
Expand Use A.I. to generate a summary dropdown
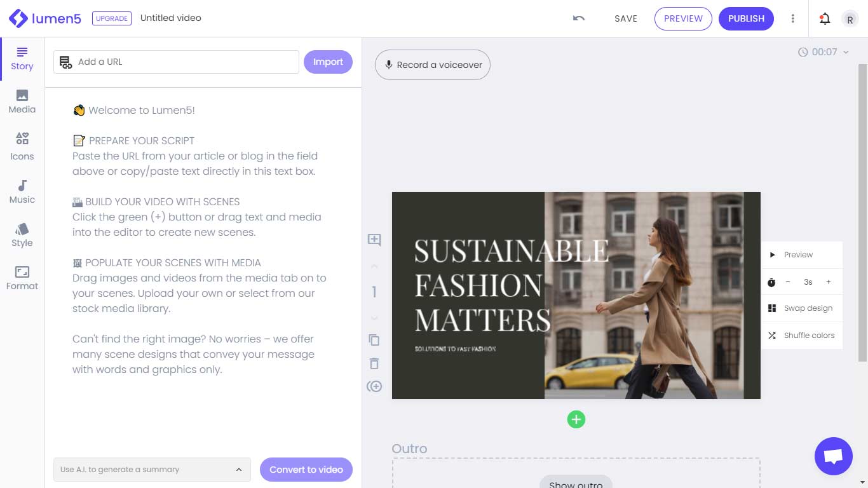152,470
